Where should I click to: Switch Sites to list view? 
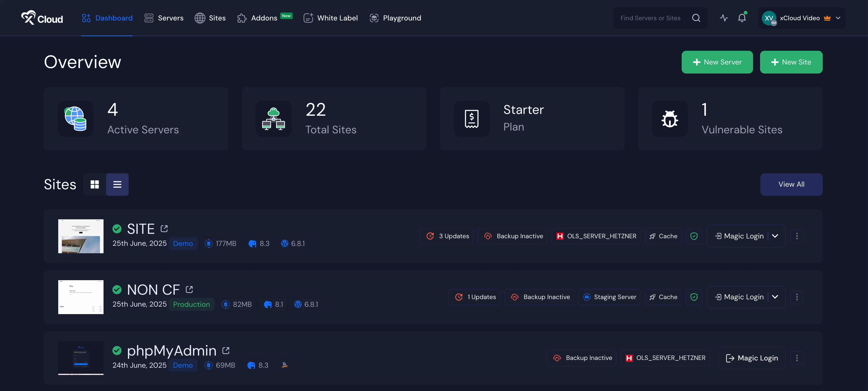(x=117, y=184)
